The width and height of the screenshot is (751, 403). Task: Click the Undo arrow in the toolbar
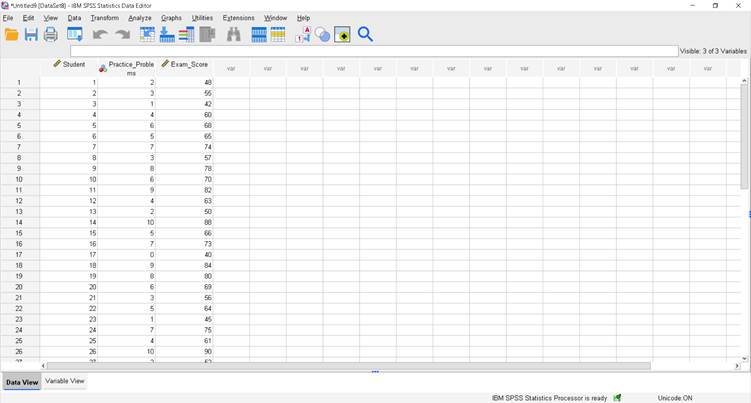[100, 35]
